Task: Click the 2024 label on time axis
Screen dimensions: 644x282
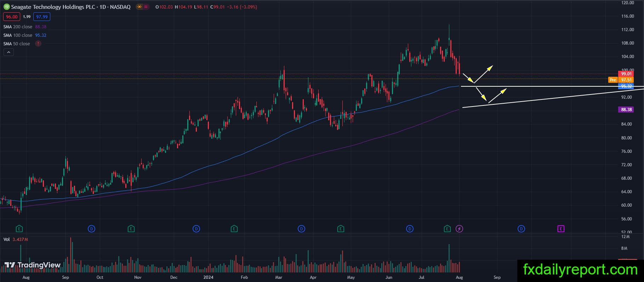Action: (x=208, y=277)
